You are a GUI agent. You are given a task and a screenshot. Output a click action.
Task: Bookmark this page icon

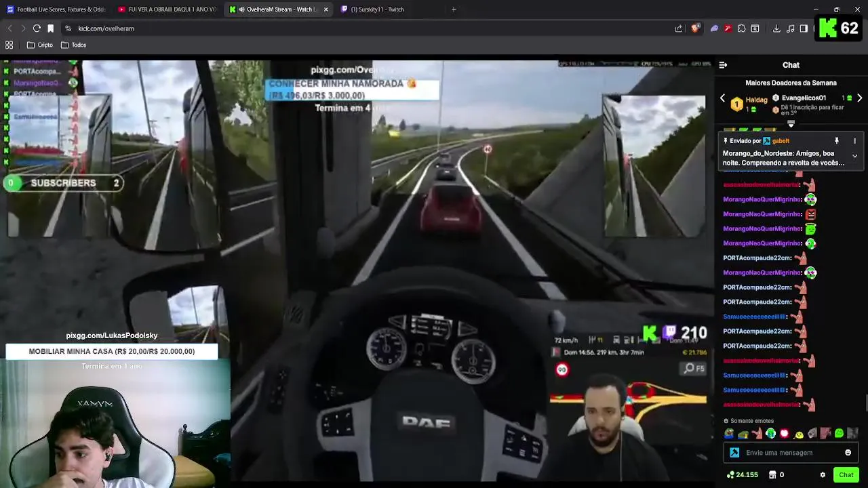(x=50, y=28)
